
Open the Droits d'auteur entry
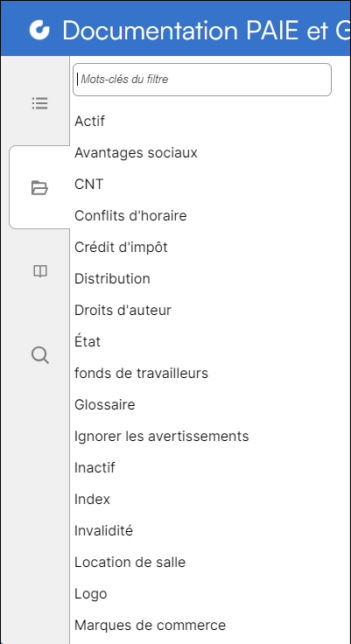(123, 310)
